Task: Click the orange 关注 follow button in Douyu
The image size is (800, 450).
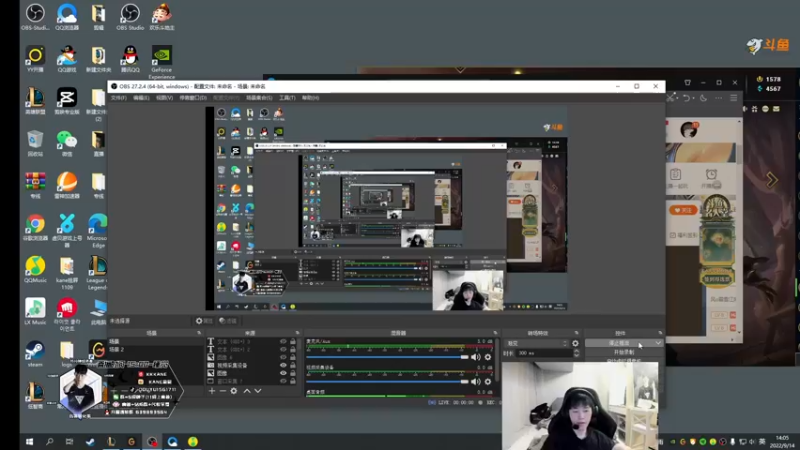Action: (x=683, y=210)
